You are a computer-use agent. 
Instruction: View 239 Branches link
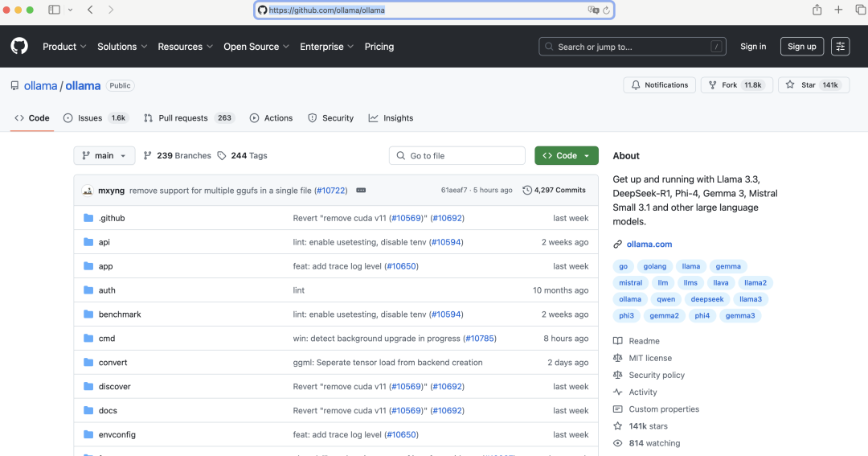coord(177,156)
